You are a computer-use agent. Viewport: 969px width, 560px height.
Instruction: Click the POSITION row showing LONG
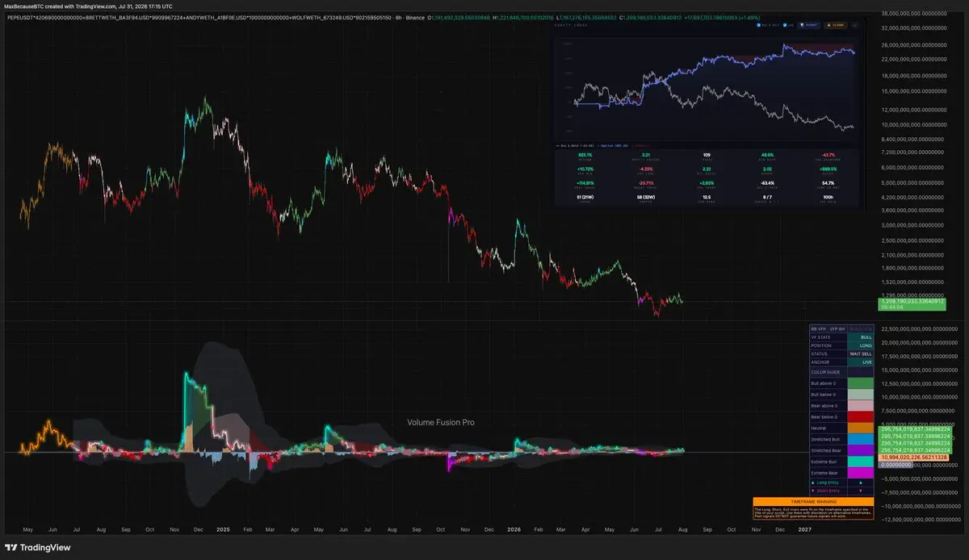coord(841,345)
